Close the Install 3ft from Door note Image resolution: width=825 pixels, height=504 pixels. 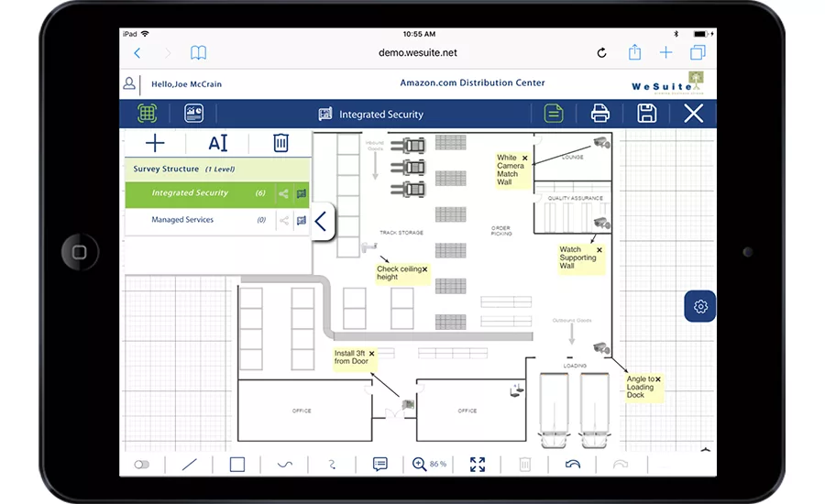371,354
